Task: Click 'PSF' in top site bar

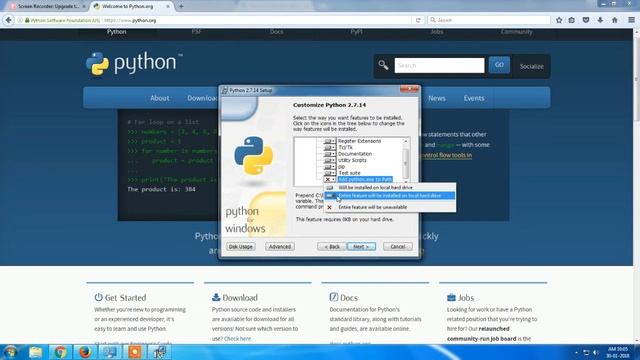Action: [196, 32]
